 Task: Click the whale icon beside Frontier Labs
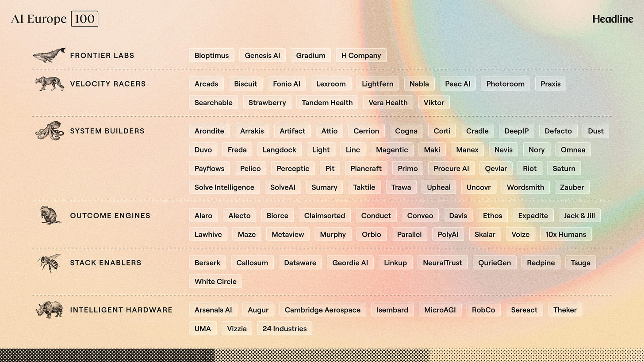(50, 55)
